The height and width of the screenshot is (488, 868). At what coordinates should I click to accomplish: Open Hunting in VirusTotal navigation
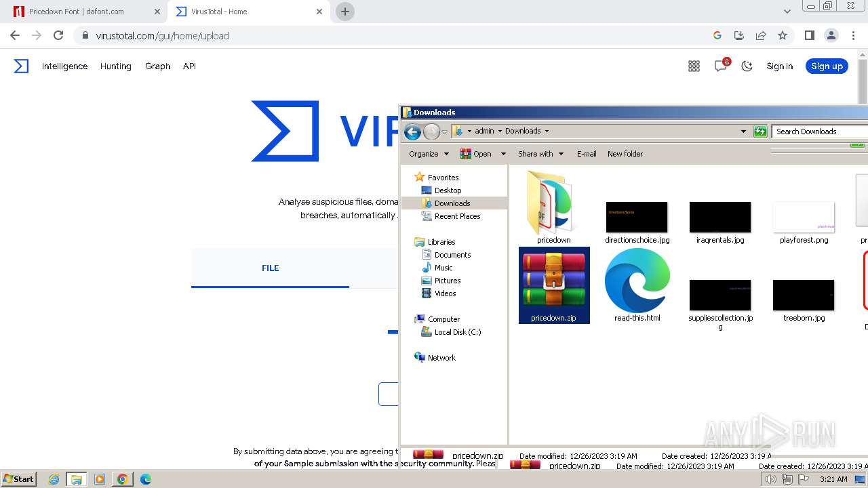116,66
